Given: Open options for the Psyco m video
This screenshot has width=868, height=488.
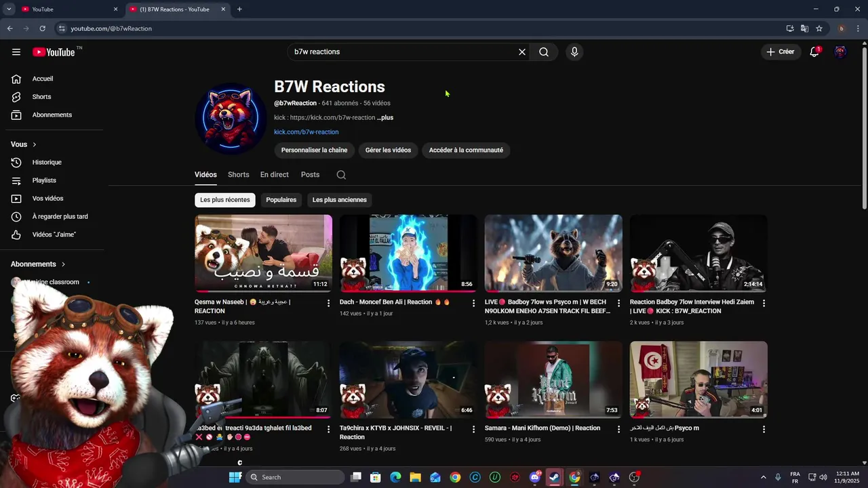Looking at the screenshot, I should (764, 429).
